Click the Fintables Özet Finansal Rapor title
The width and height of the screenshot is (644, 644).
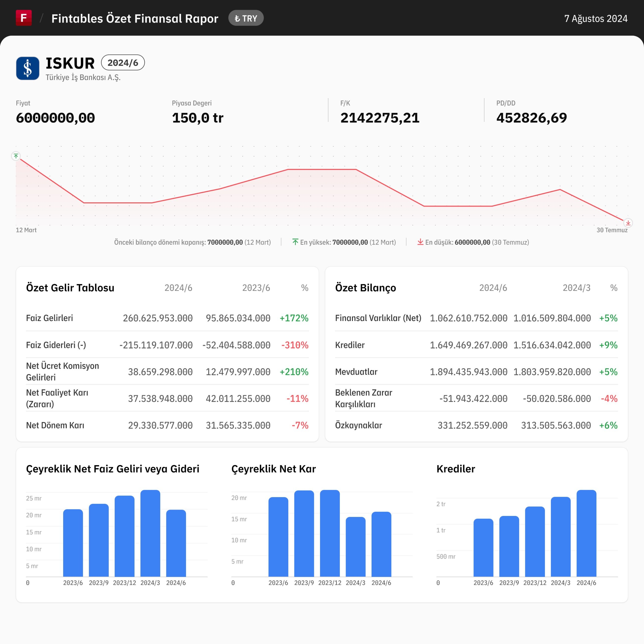(135, 18)
